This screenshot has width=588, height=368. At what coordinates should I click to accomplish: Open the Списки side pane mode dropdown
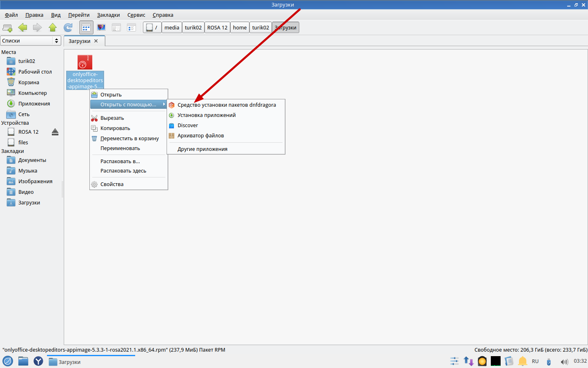[31, 41]
